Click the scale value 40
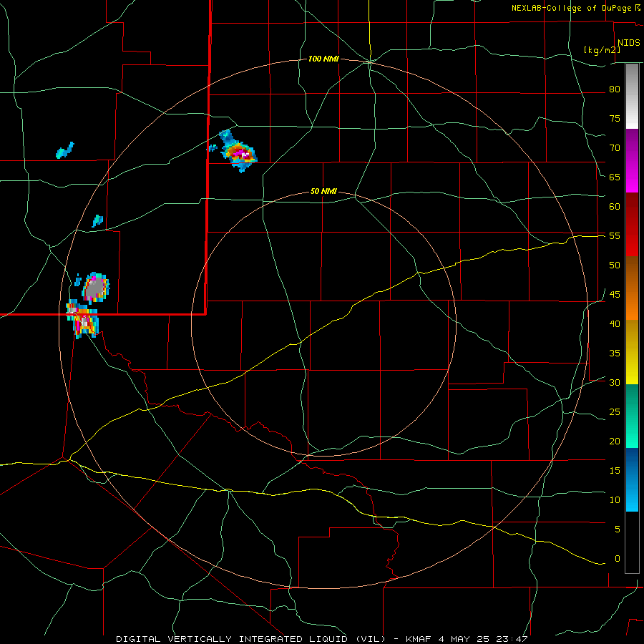Image resolution: width=644 pixels, height=644 pixels. coord(615,323)
